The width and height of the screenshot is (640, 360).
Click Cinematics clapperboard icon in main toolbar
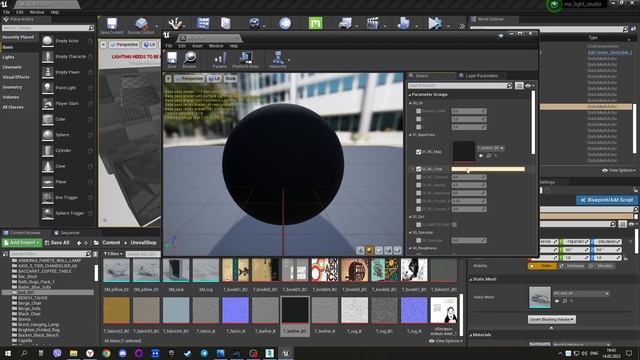click(x=372, y=23)
